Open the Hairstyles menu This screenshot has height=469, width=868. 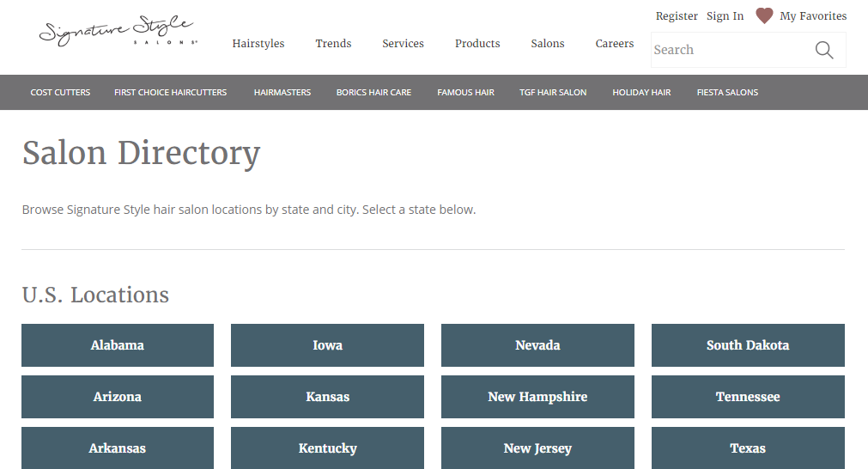[258, 44]
